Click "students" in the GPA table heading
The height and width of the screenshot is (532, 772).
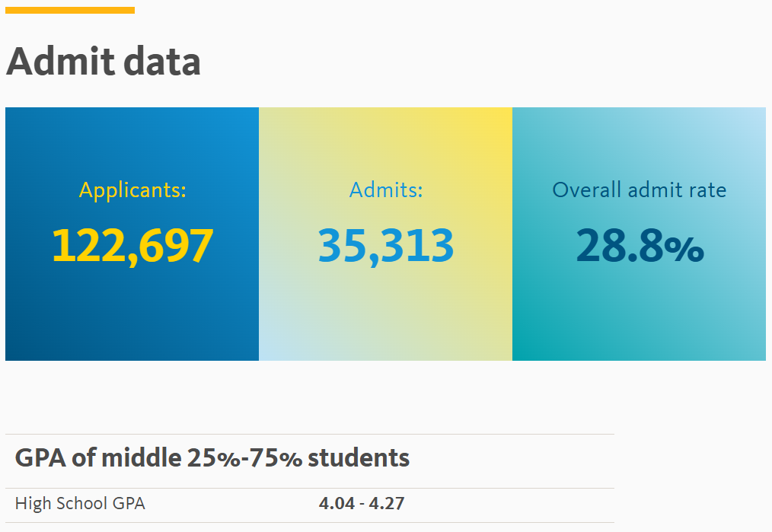point(359,458)
